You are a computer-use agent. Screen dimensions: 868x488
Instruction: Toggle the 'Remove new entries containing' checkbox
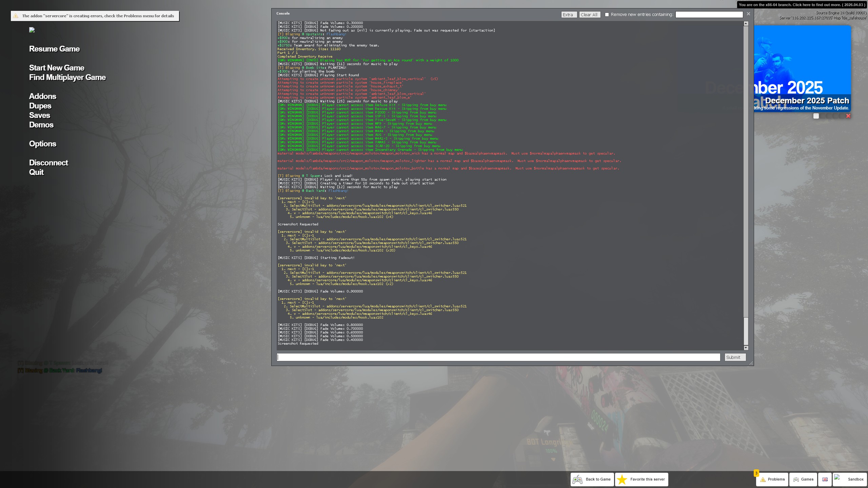[x=607, y=15]
